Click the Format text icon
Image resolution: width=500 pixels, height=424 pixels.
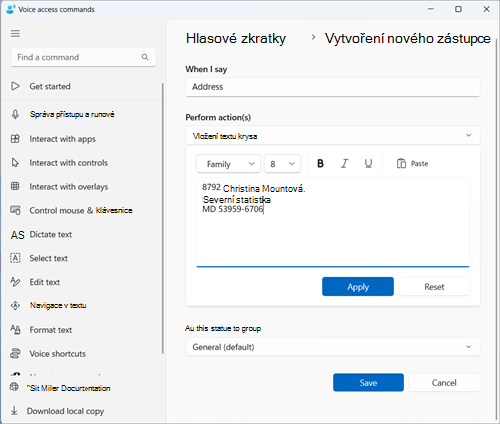click(15, 330)
